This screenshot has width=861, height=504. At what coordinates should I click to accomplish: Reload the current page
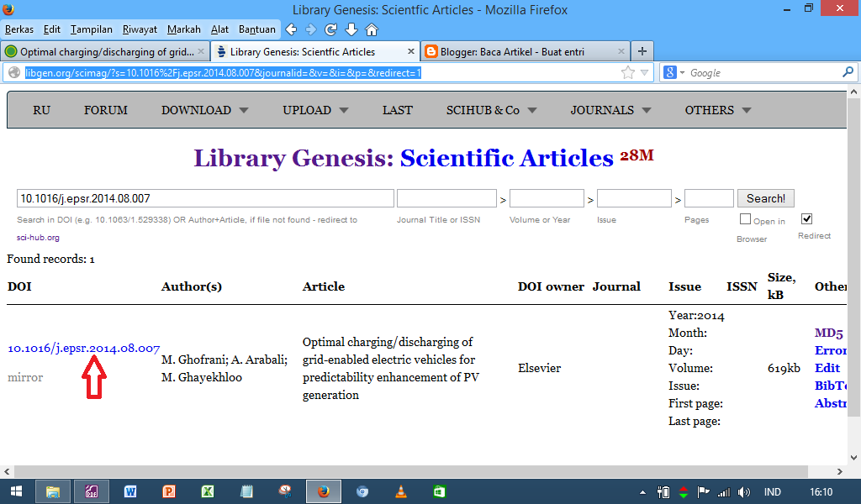point(331,29)
